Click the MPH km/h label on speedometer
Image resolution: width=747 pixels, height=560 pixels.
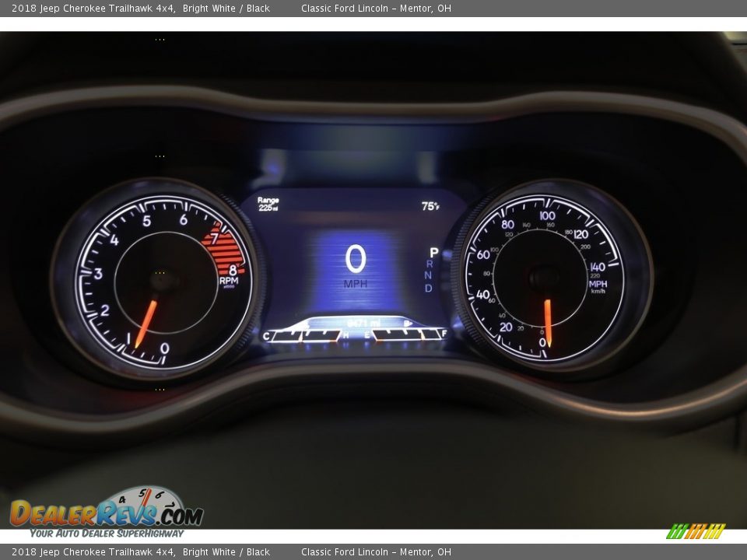click(598, 285)
